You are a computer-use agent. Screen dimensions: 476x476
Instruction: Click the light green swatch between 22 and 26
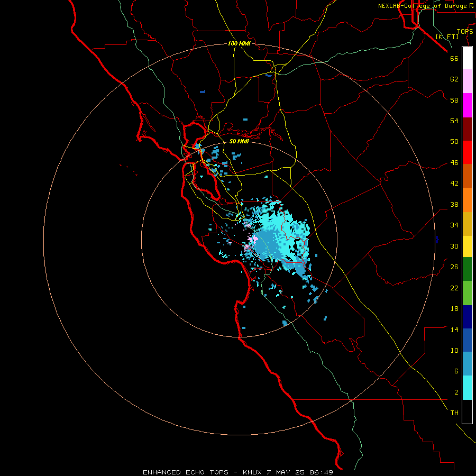(467, 293)
